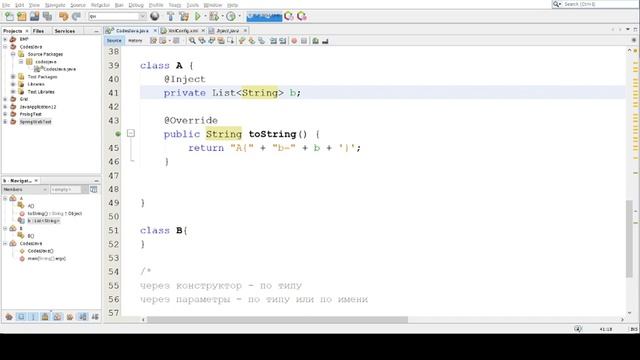Close the Navigator tab
The width and height of the screenshot is (640, 360).
(36, 180)
